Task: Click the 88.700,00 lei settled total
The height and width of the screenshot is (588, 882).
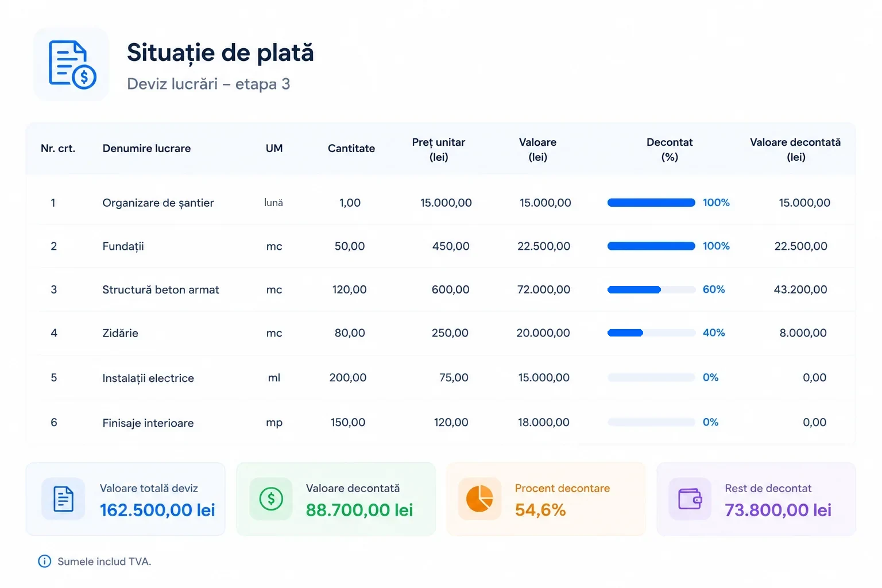Action: (359, 510)
